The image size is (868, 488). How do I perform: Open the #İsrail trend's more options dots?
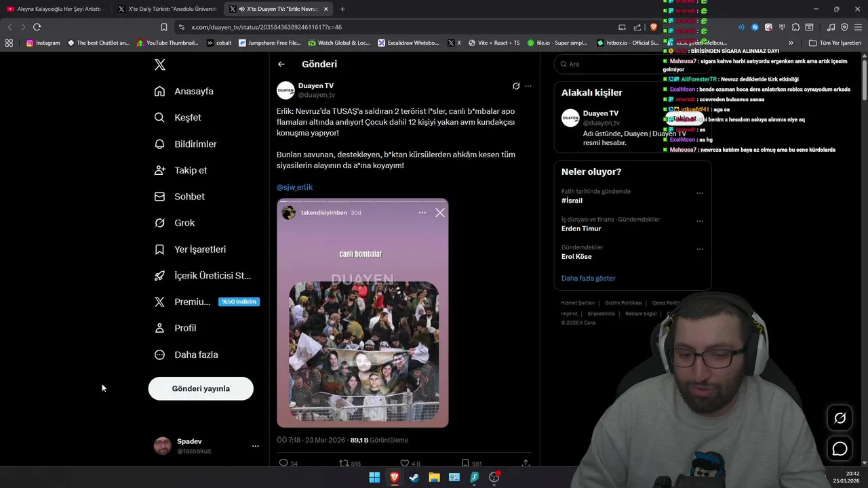(700, 193)
